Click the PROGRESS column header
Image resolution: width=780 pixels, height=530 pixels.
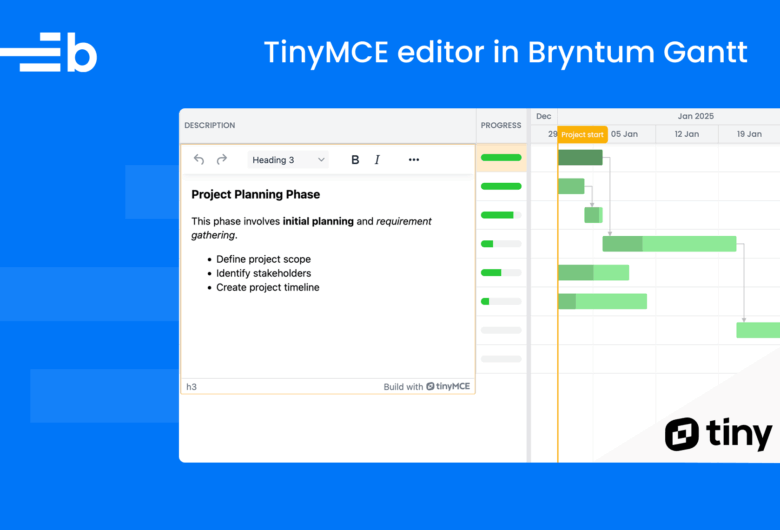pyautogui.click(x=501, y=125)
